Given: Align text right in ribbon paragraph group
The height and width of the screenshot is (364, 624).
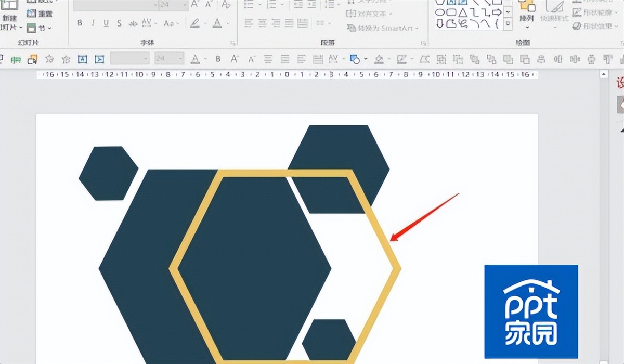Looking at the screenshot, I should tap(276, 23).
